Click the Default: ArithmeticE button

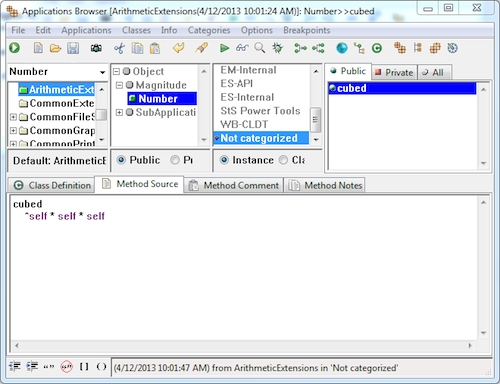58,161
